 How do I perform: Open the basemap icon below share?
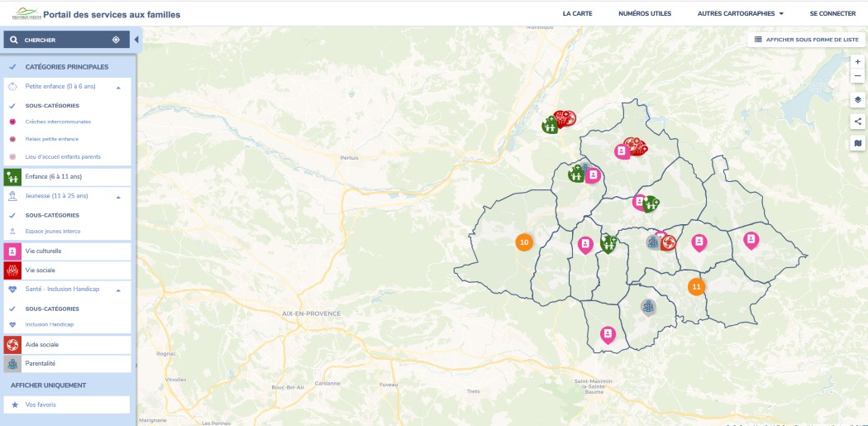857,143
